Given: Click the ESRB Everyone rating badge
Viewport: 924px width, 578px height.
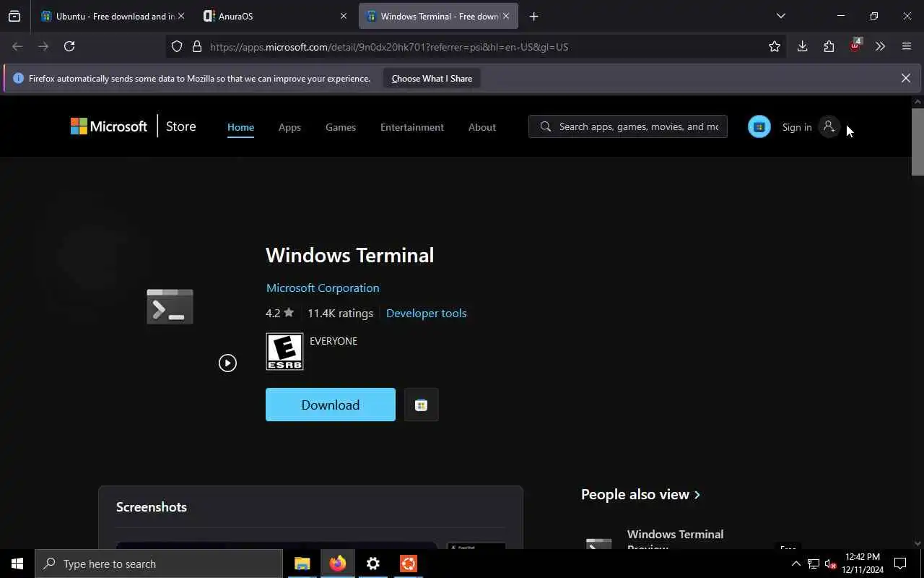Looking at the screenshot, I should coord(284,351).
